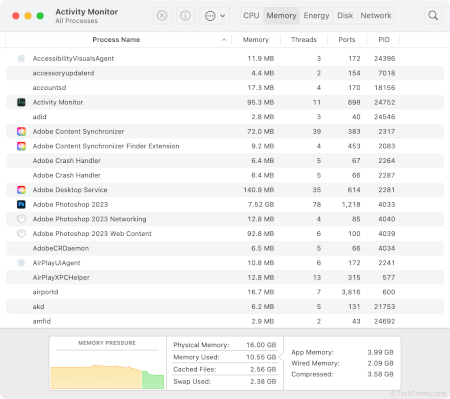Click the stop process toolbar icon

point(162,16)
